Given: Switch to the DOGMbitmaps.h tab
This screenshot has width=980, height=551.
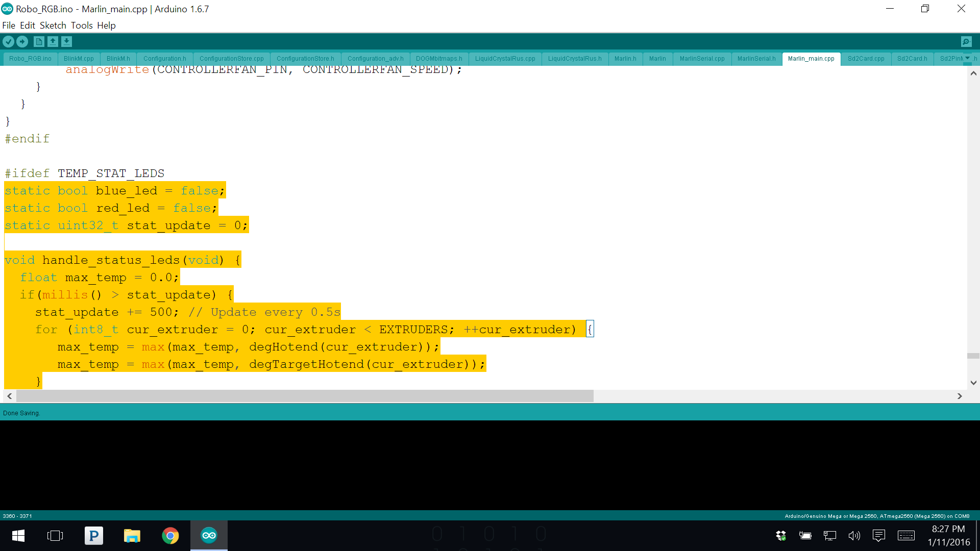Looking at the screenshot, I should pos(439,59).
